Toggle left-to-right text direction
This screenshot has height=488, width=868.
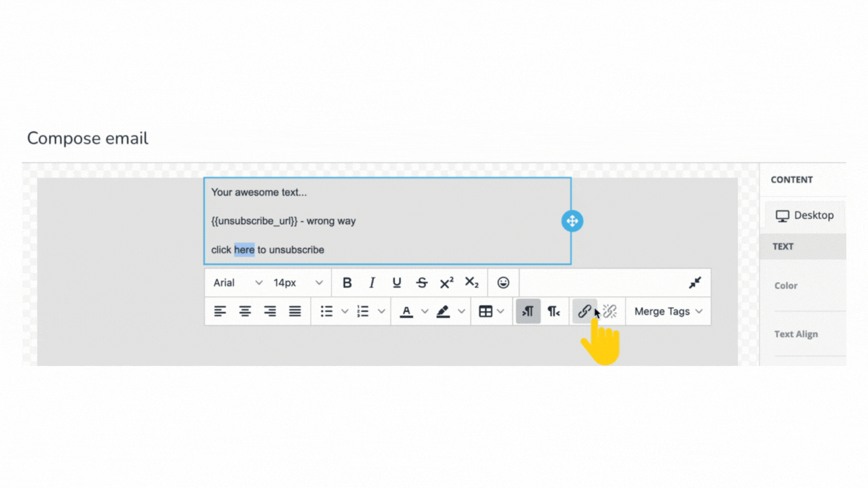point(528,311)
